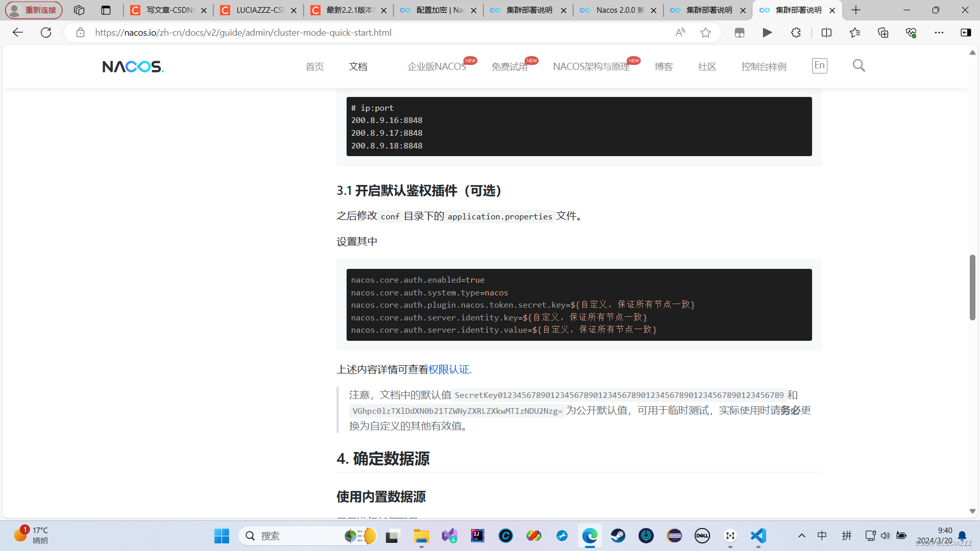Viewport: 980px width, 551px height.
Task: Focus the browser address bar
Action: pos(378,33)
